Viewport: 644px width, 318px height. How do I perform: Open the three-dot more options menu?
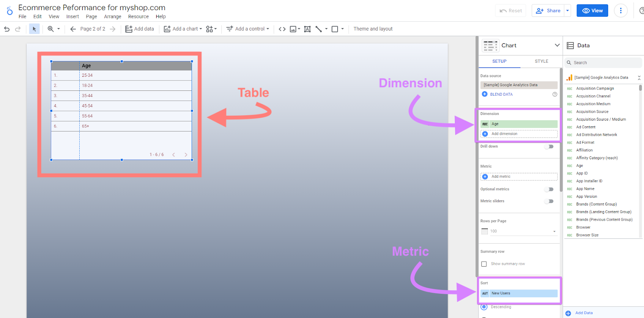pyautogui.click(x=621, y=11)
